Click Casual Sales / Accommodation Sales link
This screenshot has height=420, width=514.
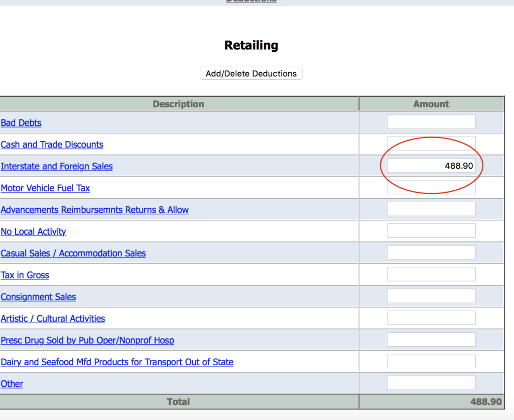pos(73,253)
